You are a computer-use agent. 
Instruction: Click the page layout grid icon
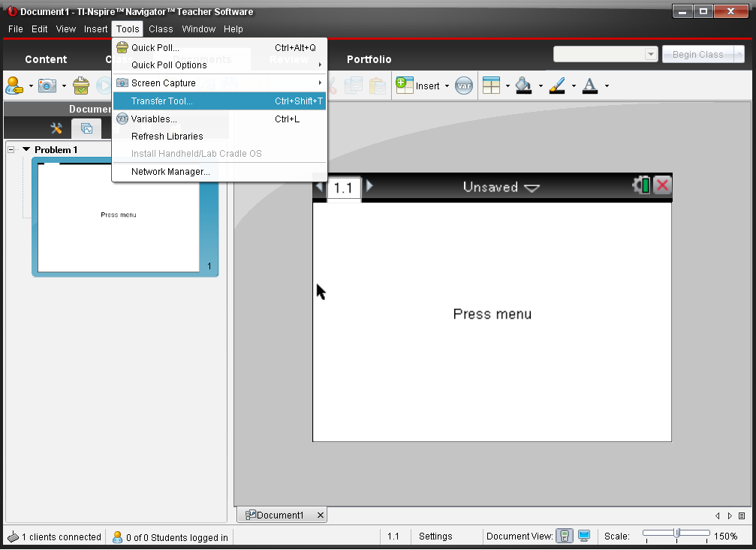coord(491,86)
